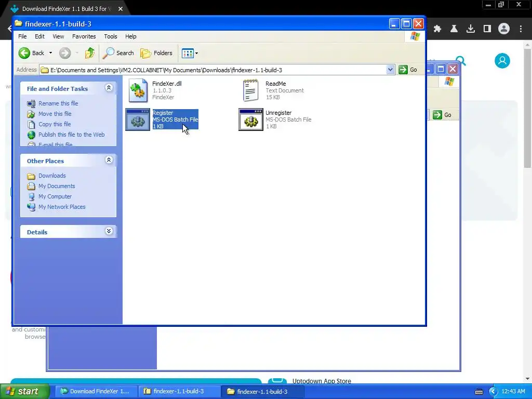
Task: Open the Chrome three-dot menu
Action: [521, 29]
